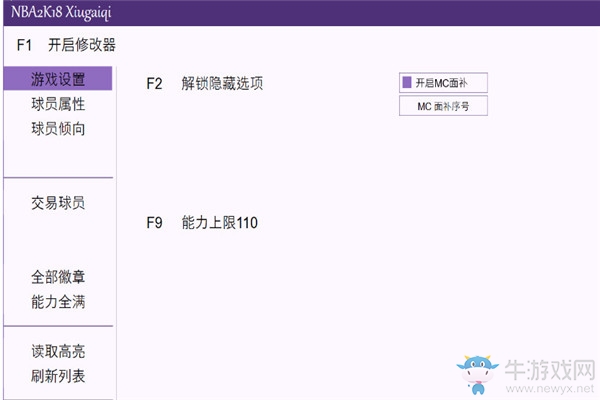This screenshot has height=400, width=600.
Task: Activate F9 能力上限110 option
Action: tap(202, 222)
